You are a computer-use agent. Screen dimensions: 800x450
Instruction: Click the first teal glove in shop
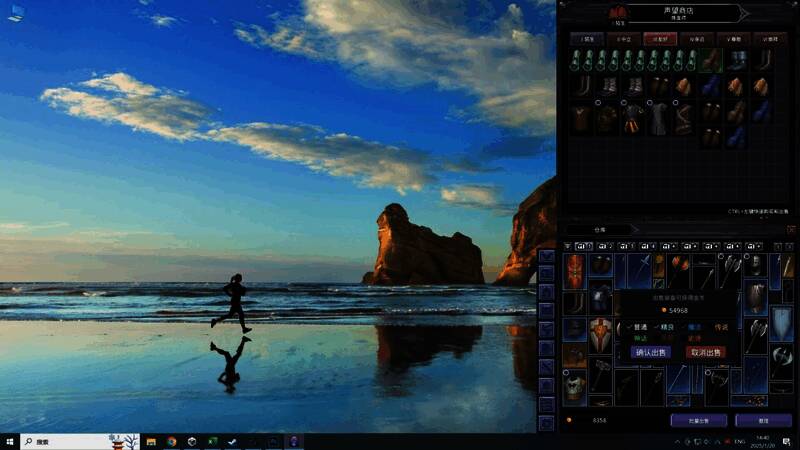(x=577, y=61)
